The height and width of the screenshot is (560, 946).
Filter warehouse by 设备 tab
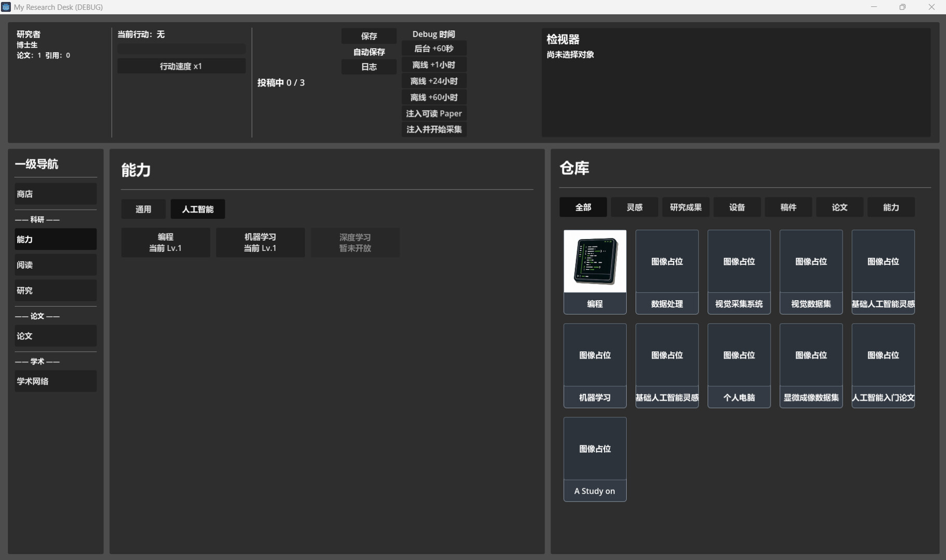(737, 207)
